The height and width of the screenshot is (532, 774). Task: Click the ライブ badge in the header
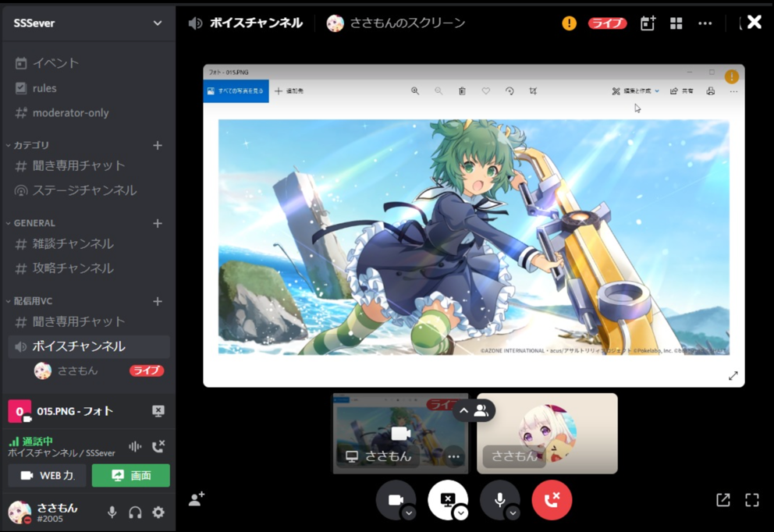click(x=607, y=23)
